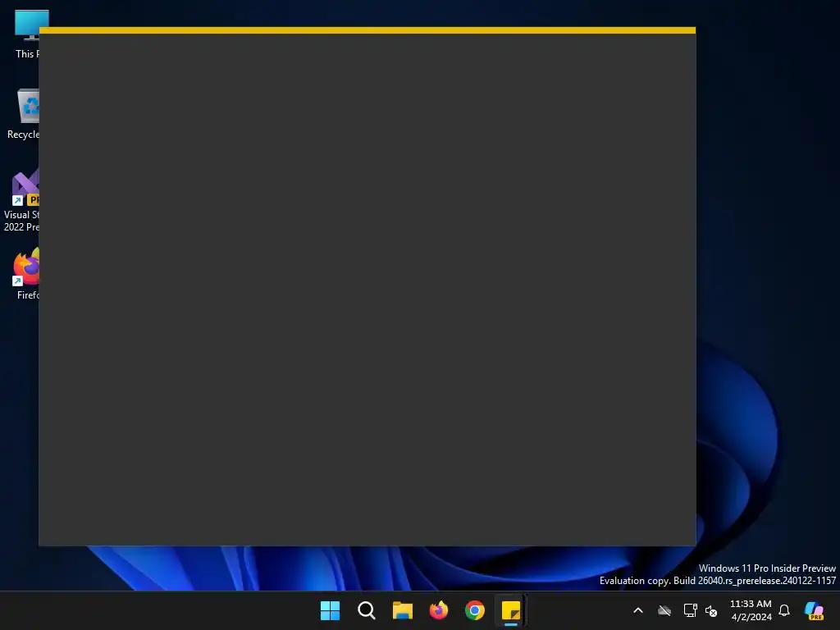The height and width of the screenshot is (630, 840).
Task: Select the This PC desktop icon
Action: [26, 34]
